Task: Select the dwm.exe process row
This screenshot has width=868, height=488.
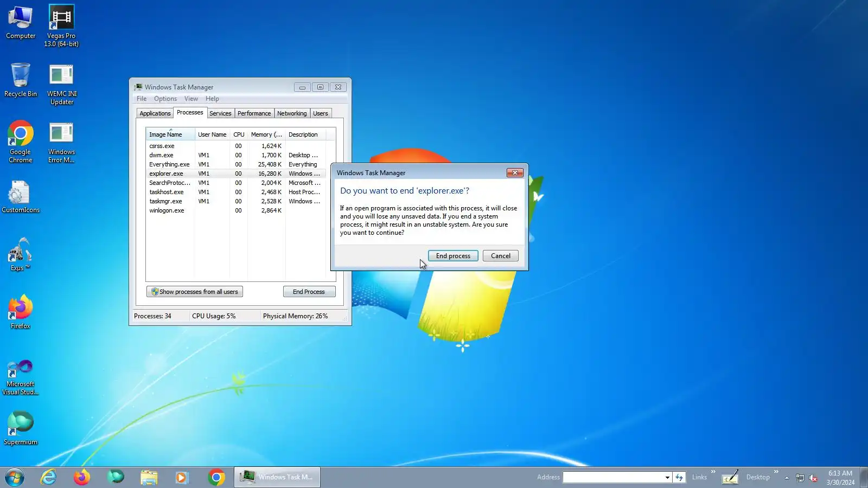Action: [236, 155]
